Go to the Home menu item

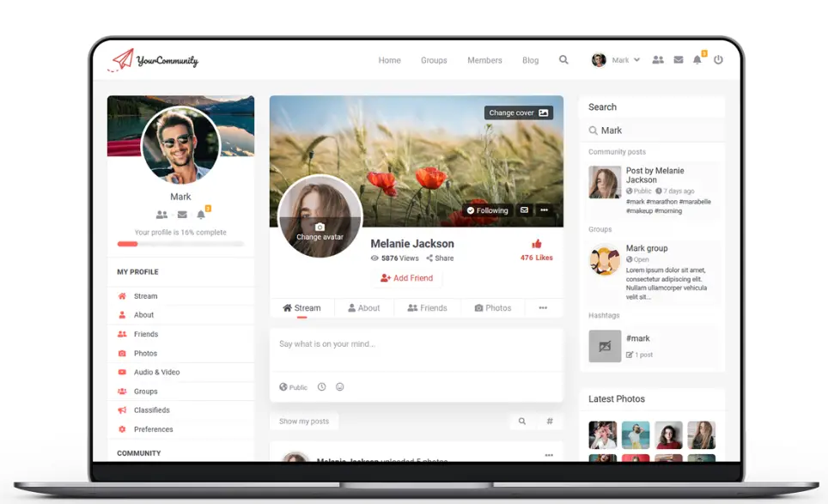coord(390,60)
